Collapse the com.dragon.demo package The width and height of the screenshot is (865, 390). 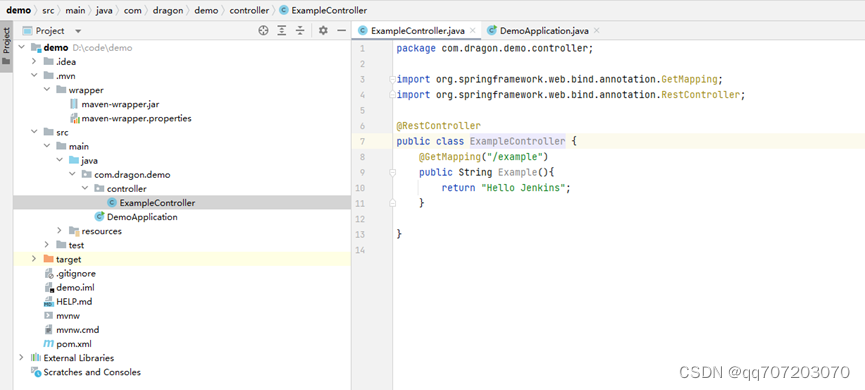point(72,174)
